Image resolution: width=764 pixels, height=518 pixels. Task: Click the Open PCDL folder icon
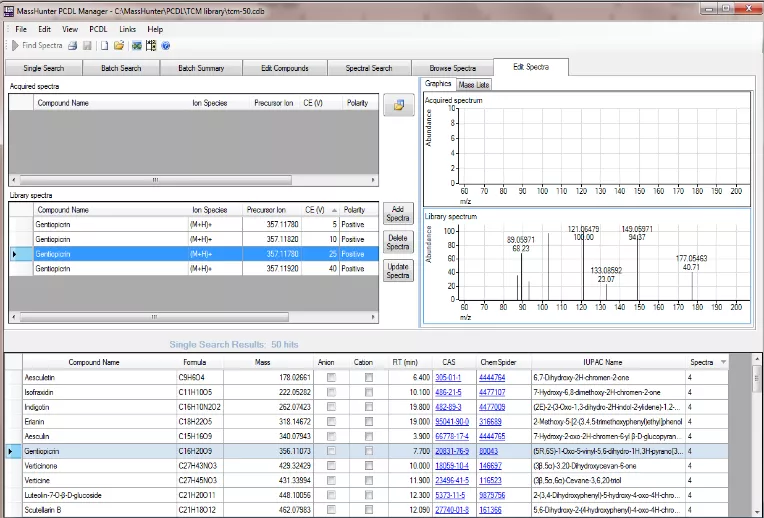119,45
